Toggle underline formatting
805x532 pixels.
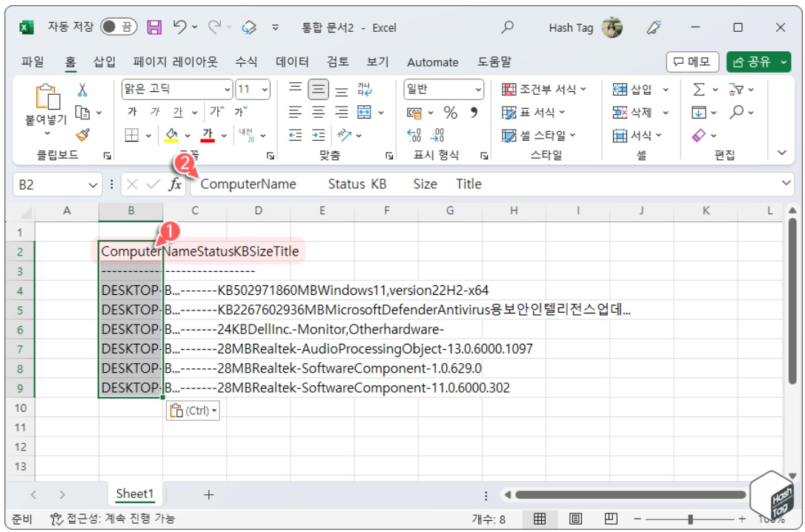click(178, 112)
